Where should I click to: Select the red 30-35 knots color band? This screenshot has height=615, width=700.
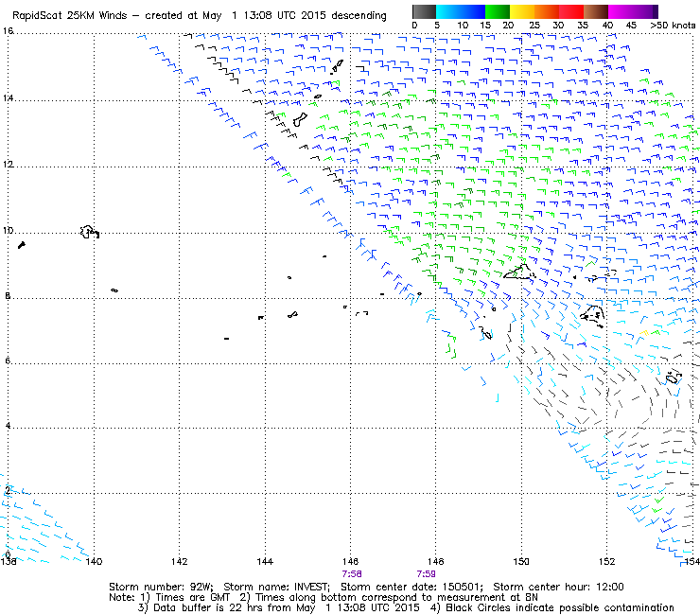tap(571, 11)
